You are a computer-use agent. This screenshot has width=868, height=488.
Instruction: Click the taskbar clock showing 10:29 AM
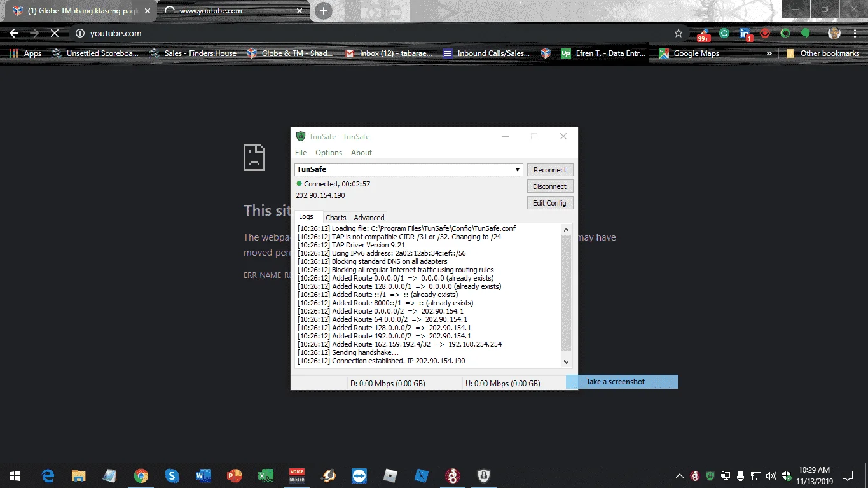pyautogui.click(x=815, y=475)
